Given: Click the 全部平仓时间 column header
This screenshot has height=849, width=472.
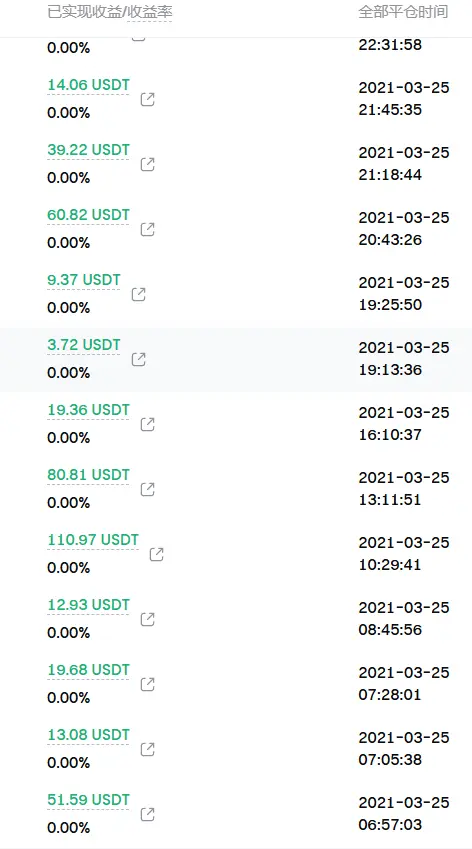Looking at the screenshot, I should 403,12.
